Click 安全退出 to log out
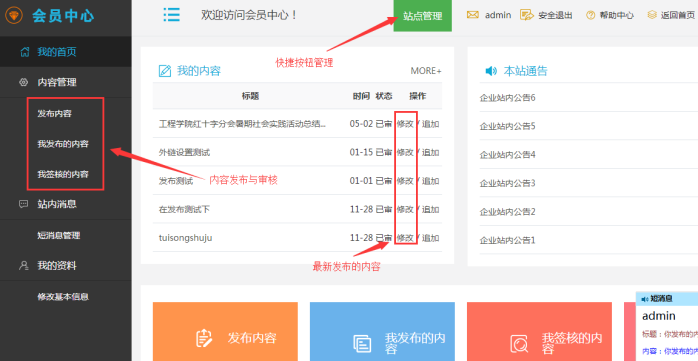This screenshot has height=361, width=698. [555, 16]
